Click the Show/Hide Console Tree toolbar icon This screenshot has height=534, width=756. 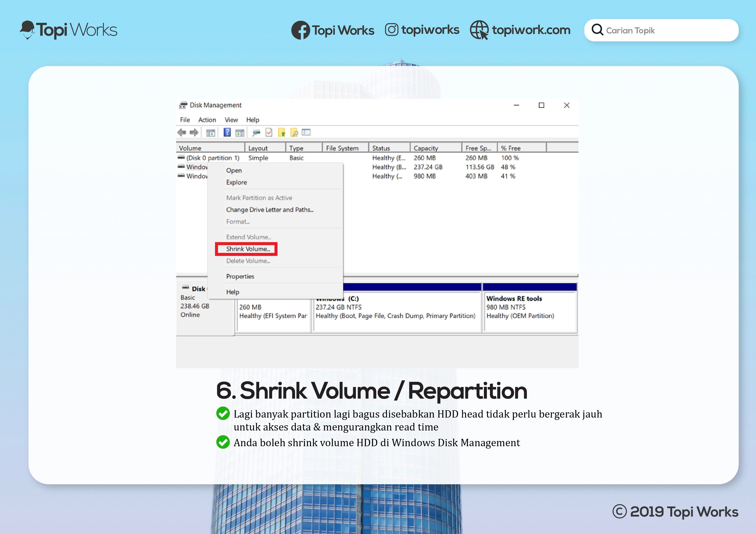210,133
